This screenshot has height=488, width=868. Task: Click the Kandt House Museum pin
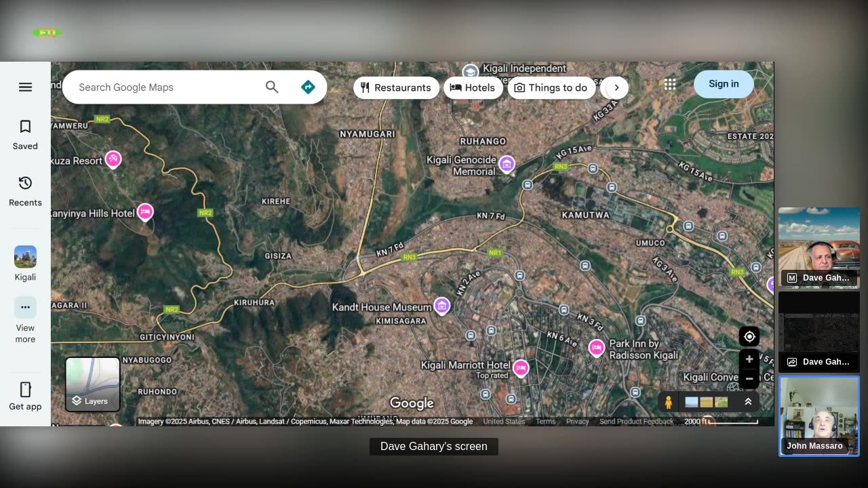click(x=442, y=306)
